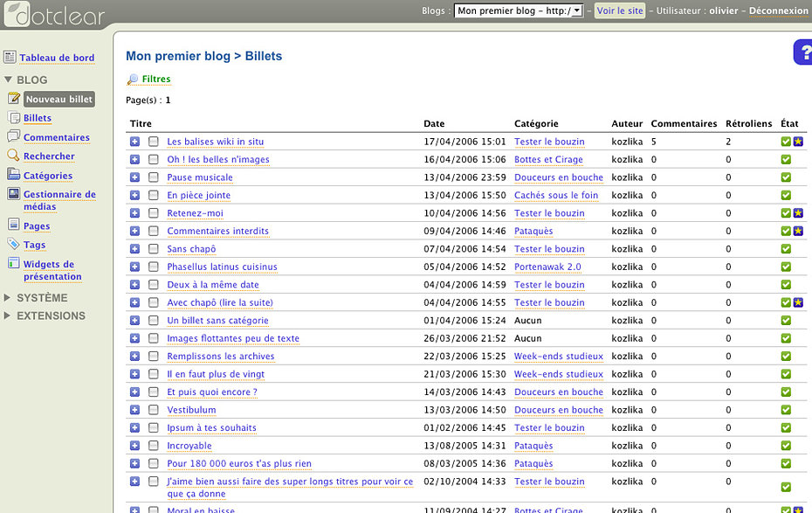812x513 pixels.
Task: Click the blue help question mark icon
Action: (802, 52)
